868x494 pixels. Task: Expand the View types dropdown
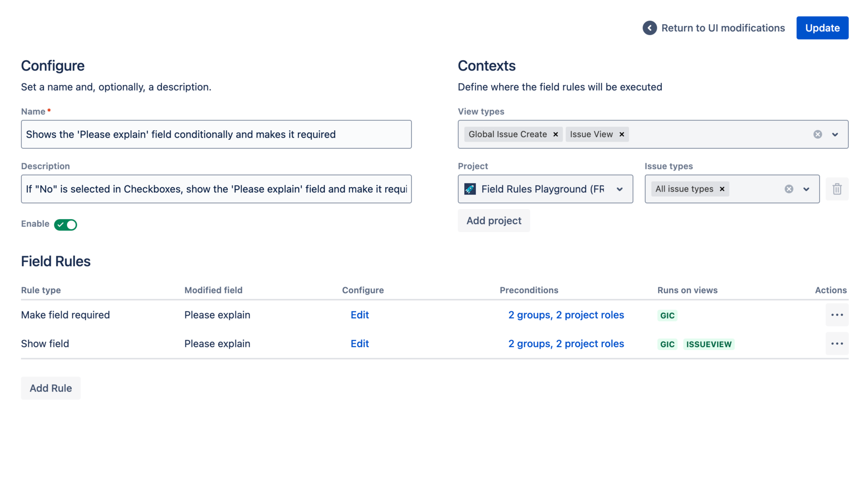(835, 134)
